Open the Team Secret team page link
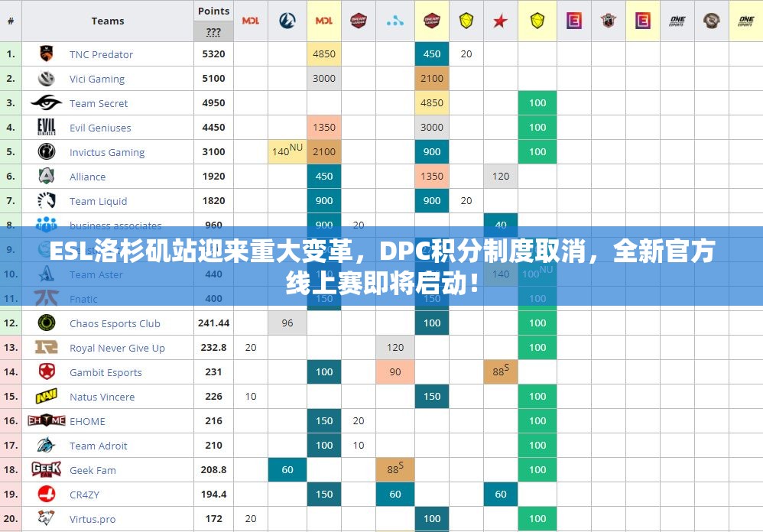Viewport: 763px width, 532px height. coord(99,102)
